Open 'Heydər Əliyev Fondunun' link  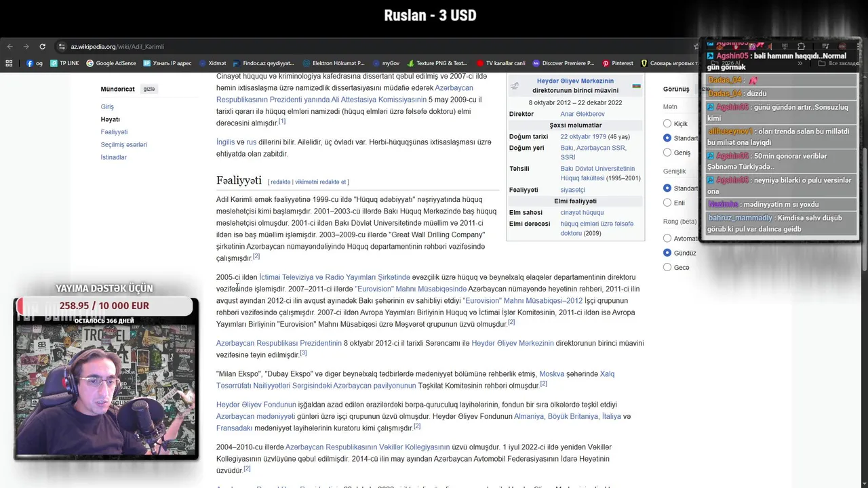click(256, 405)
